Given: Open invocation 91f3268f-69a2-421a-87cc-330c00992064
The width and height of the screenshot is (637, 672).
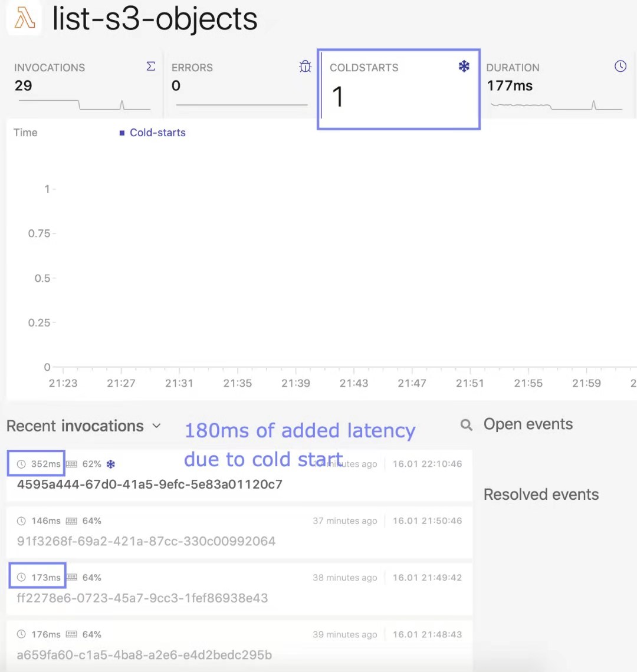Looking at the screenshot, I should 146,541.
